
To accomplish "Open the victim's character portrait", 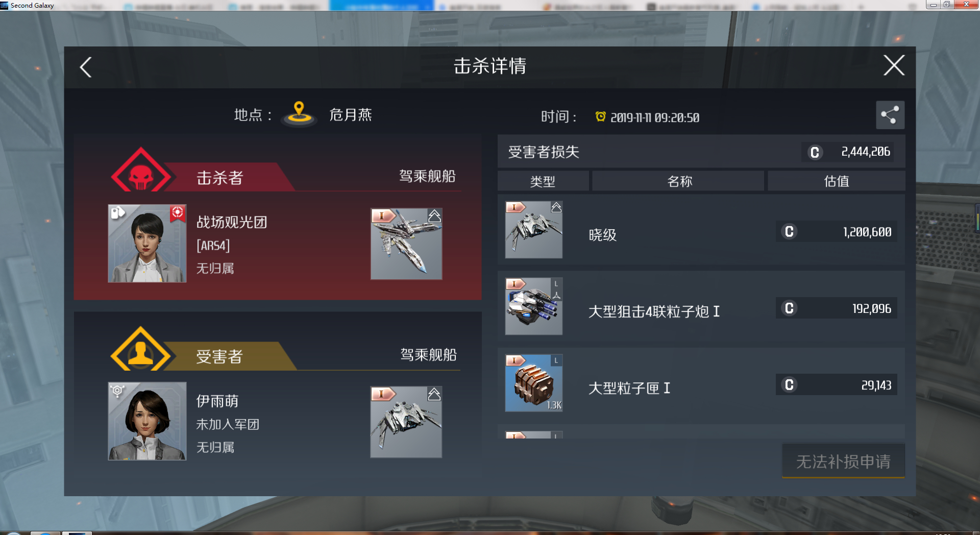I will coord(147,421).
